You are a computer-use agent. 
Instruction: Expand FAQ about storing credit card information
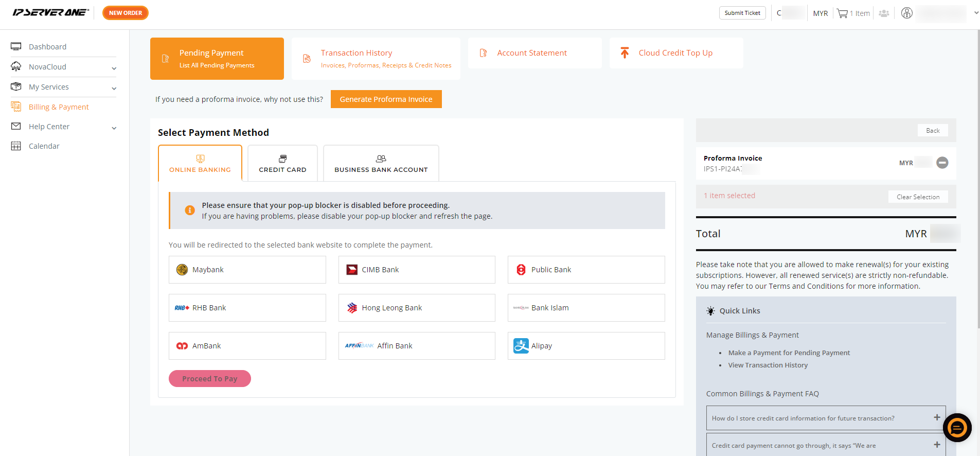tap(826, 418)
